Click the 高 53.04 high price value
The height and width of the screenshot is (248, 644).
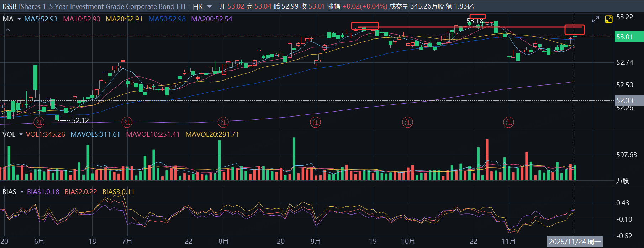click(x=259, y=6)
